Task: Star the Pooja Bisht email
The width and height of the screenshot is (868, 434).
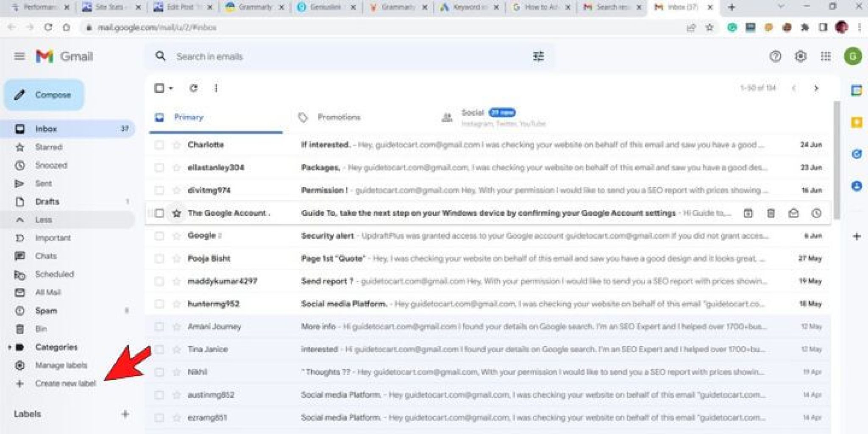Action: [177, 259]
